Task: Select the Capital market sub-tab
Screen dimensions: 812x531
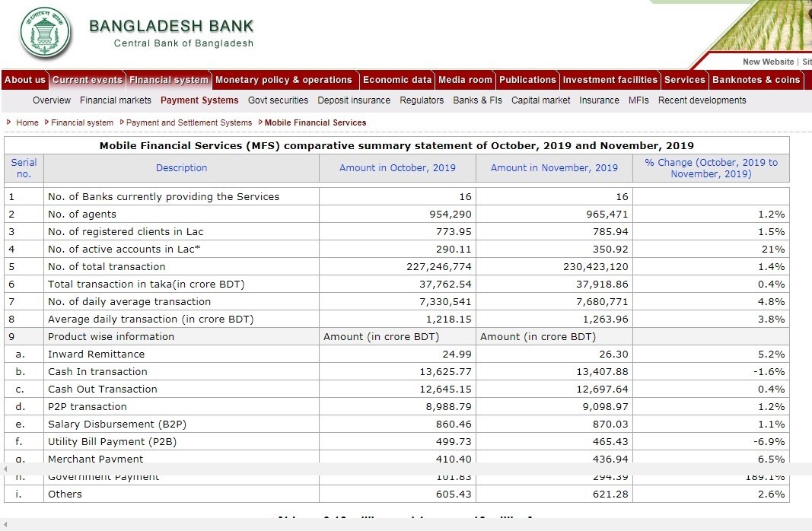Action: 540,100
